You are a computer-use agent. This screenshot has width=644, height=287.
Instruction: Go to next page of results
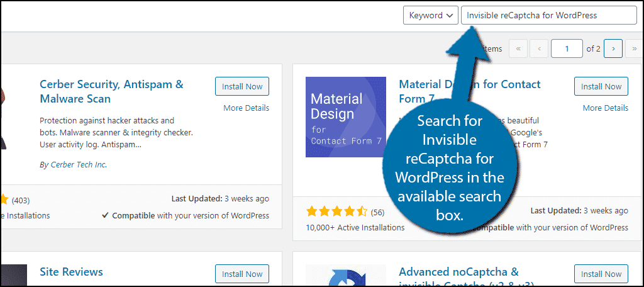[x=613, y=48]
